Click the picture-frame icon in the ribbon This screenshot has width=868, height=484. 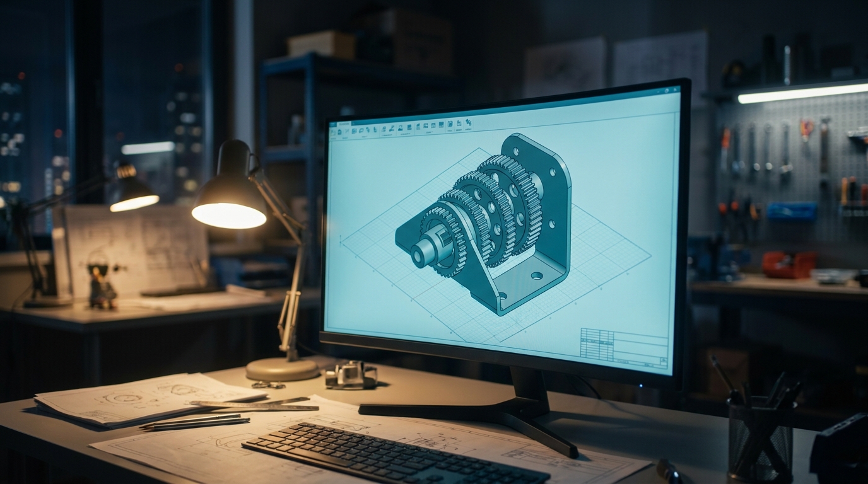[426, 125]
